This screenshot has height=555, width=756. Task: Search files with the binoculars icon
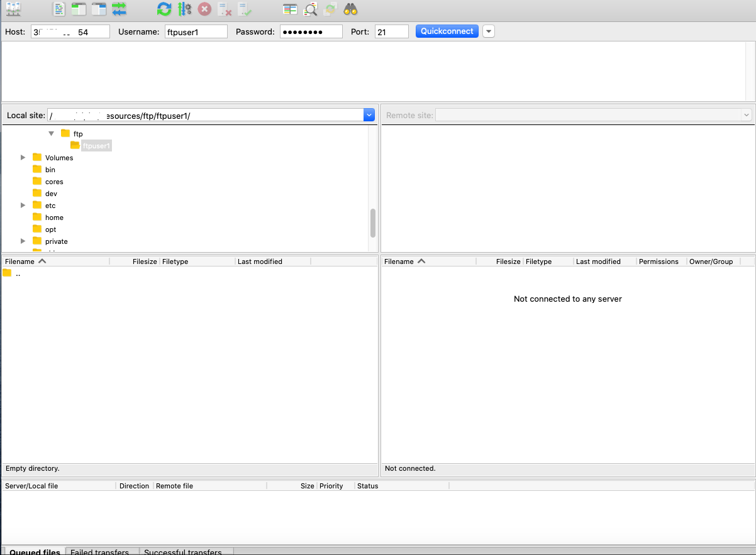click(350, 9)
